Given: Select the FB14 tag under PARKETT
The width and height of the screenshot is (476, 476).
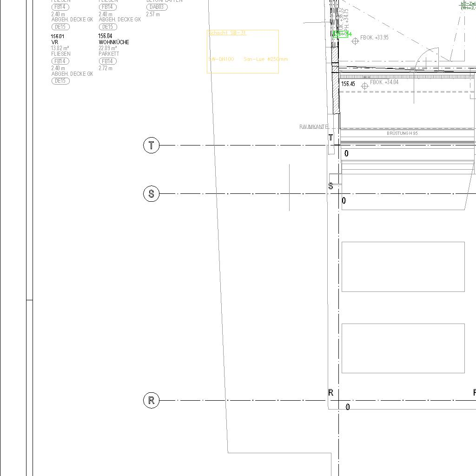Looking at the screenshot, I should coord(107,61).
